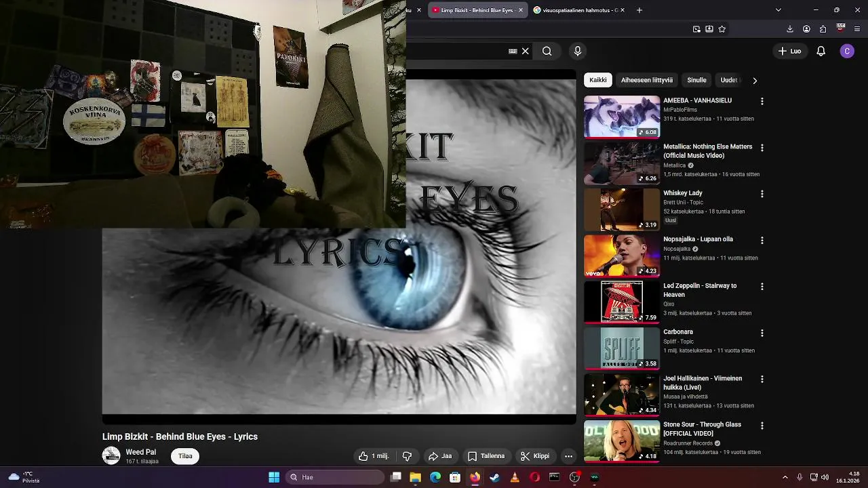Select the Sinulle filter chip
868x488 pixels.
(x=696, y=80)
